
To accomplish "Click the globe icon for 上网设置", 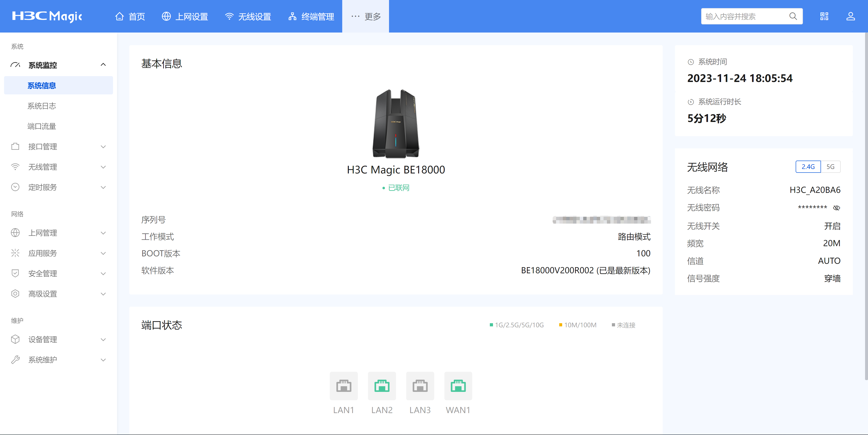I will tap(166, 16).
